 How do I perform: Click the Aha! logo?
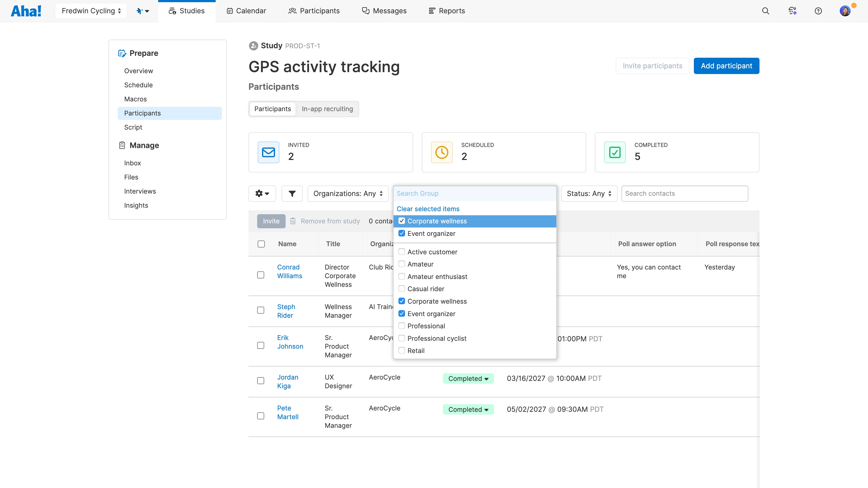coord(26,11)
